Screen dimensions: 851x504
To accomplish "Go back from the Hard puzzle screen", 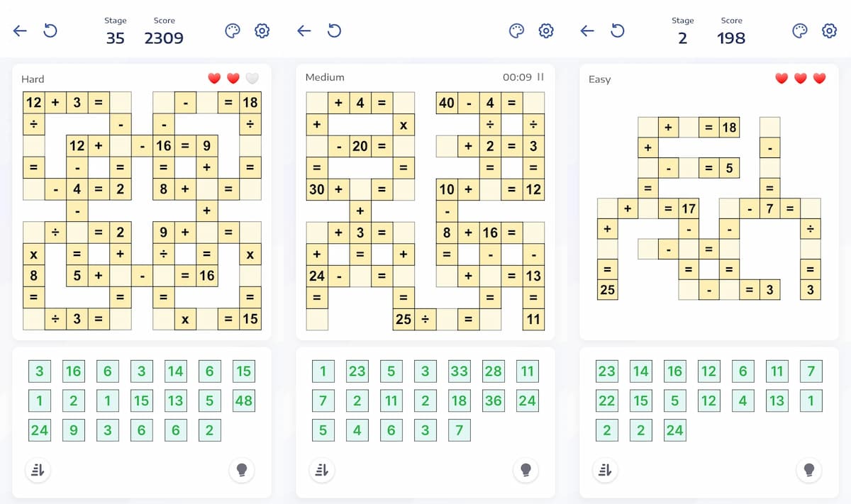I will pos(20,30).
